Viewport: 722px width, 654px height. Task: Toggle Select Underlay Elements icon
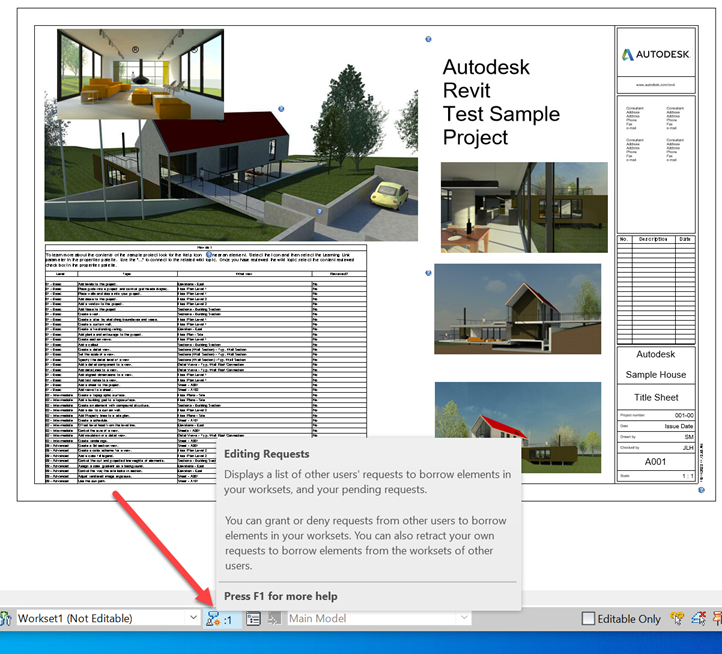(699, 618)
